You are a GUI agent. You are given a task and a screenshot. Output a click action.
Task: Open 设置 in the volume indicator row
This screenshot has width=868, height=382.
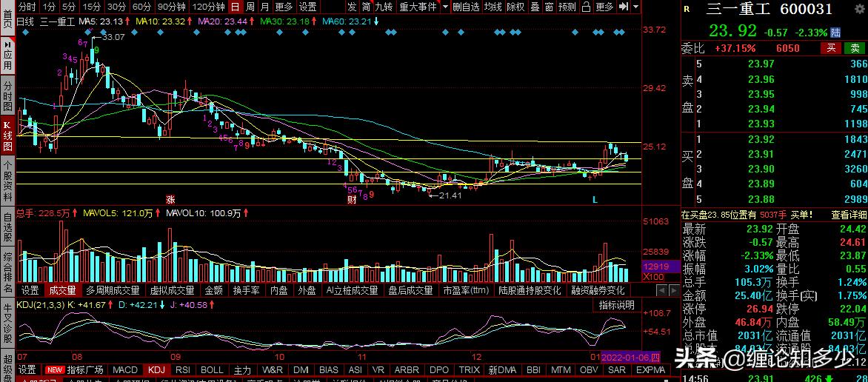pos(30,291)
